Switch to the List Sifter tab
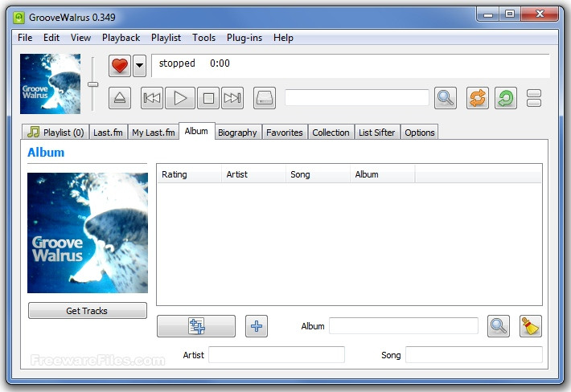Viewport: 571px width, 392px height. point(377,133)
